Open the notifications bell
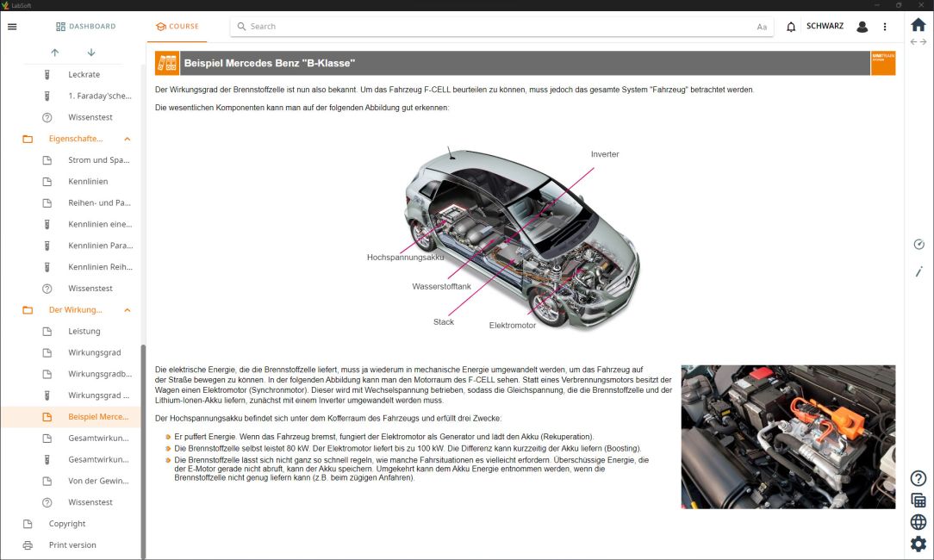This screenshot has height=560, width=934. (791, 27)
